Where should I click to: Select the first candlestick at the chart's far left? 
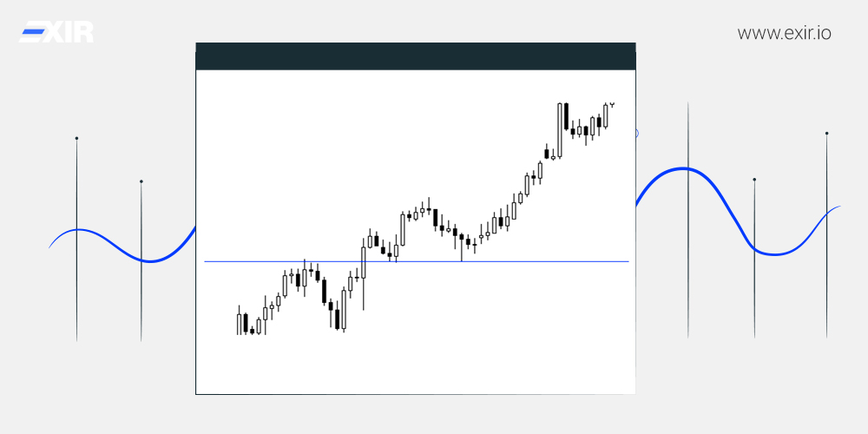tap(240, 322)
